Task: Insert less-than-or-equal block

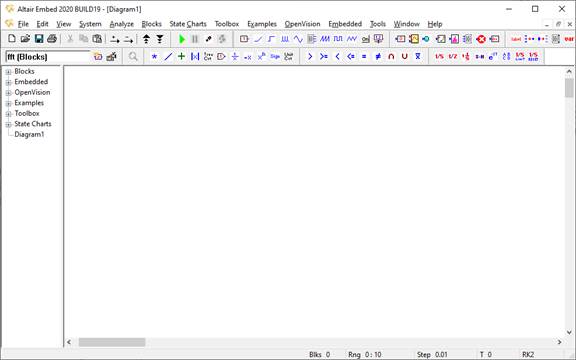Action: [351, 57]
